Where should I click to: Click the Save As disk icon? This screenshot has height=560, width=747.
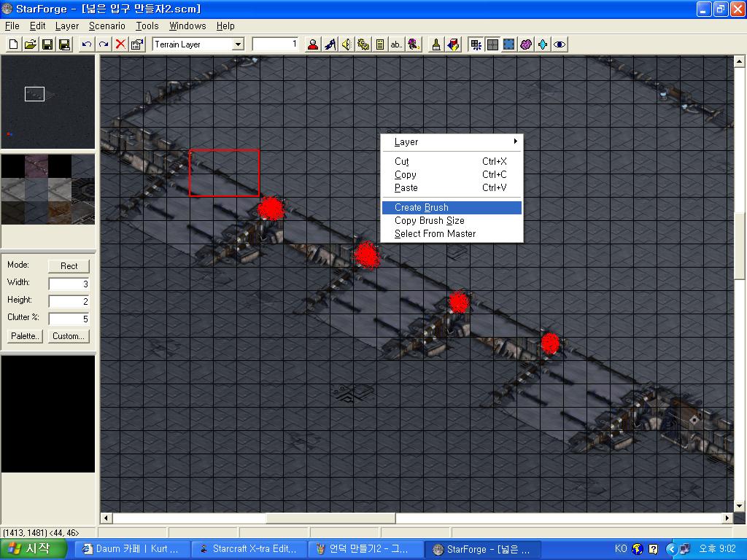(x=64, y=44)
